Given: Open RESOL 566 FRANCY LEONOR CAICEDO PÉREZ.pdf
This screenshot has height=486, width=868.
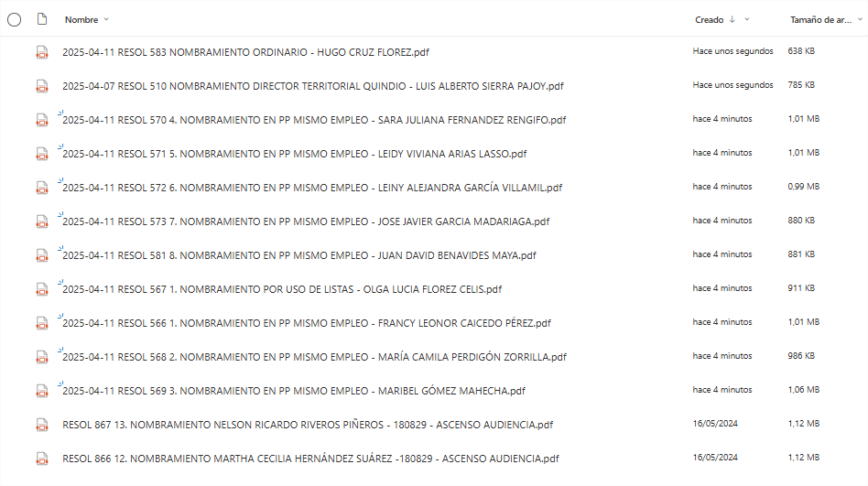Looking at the screenshot, I should click(307, 323).
